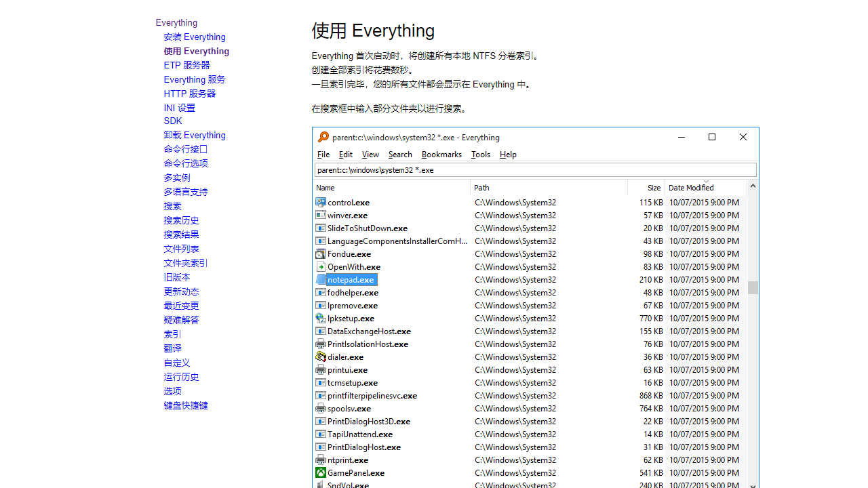Click the spoolsv.exe printer icon
This screenshot has width=868, height=488.
(321, 408)
